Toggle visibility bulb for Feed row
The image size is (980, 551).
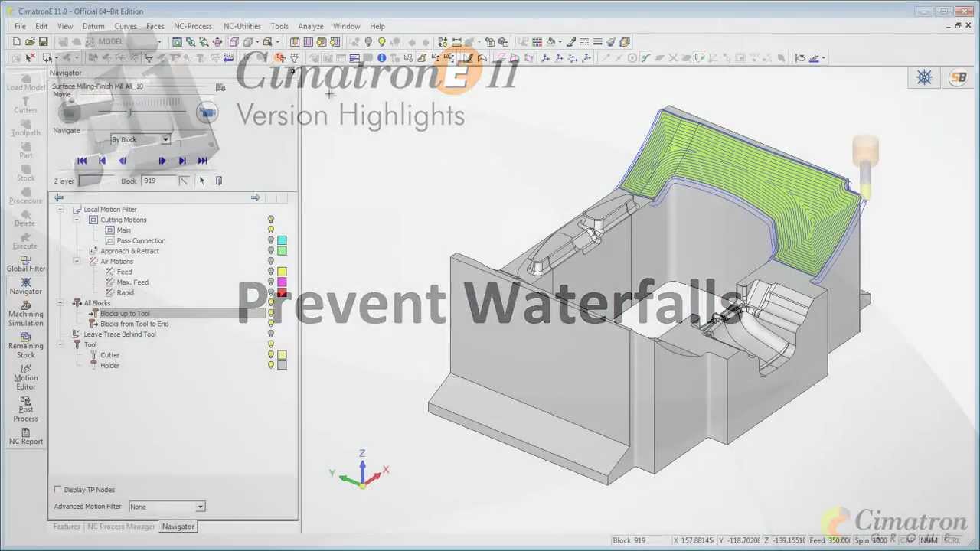click(270, 272)
